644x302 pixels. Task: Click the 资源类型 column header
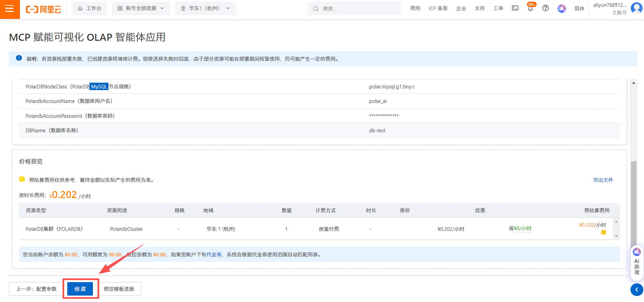[x=36, y=210]
